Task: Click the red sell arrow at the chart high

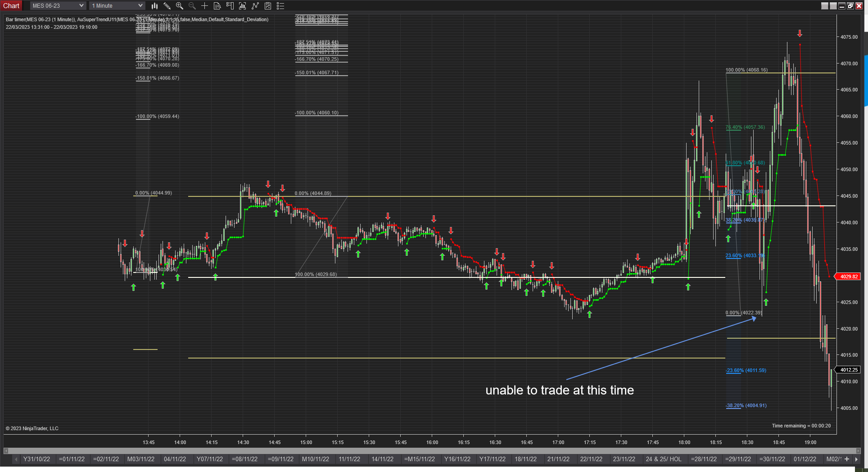Action: point(800,33)
